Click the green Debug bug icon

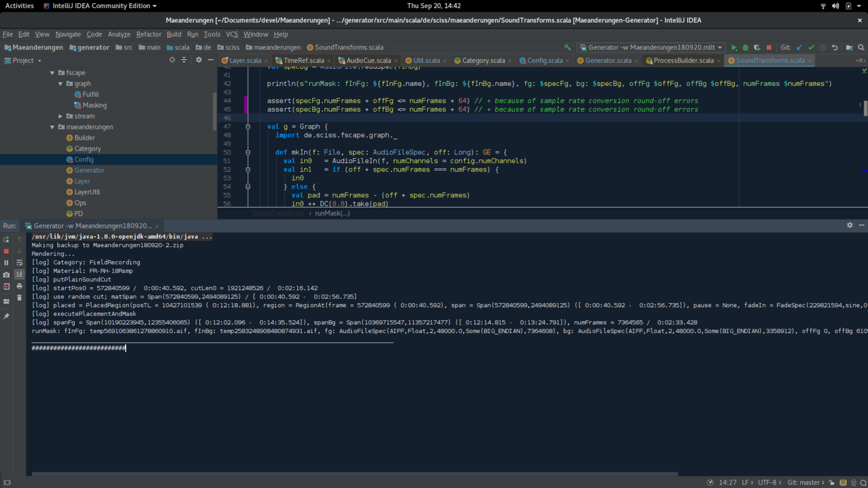[x=745, y=48]
